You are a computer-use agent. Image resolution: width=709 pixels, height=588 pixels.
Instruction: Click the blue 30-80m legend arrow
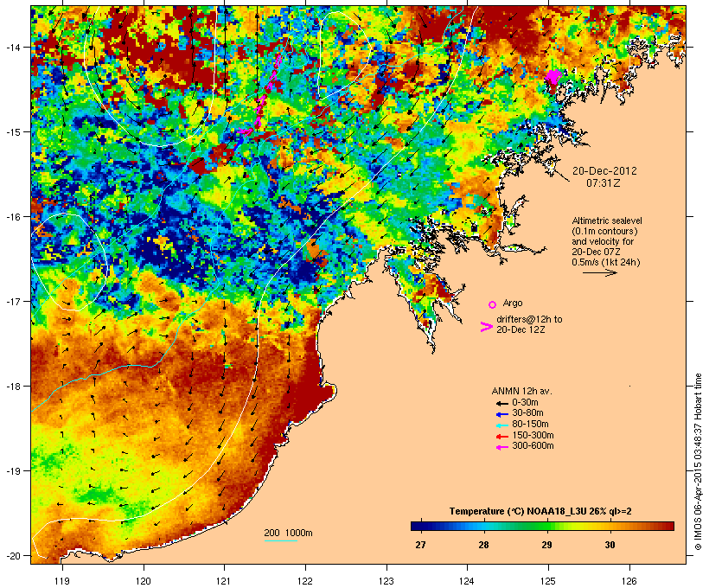coord(501,414)
